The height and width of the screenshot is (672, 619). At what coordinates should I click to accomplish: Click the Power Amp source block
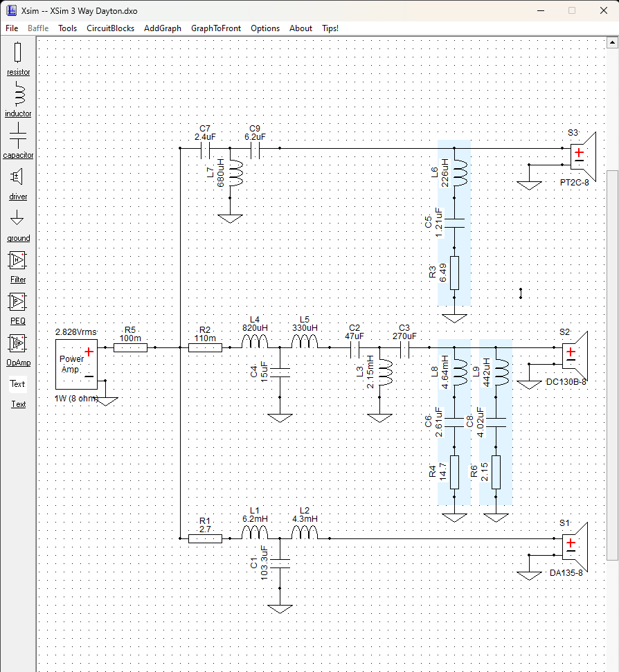[x=76, y=364]
